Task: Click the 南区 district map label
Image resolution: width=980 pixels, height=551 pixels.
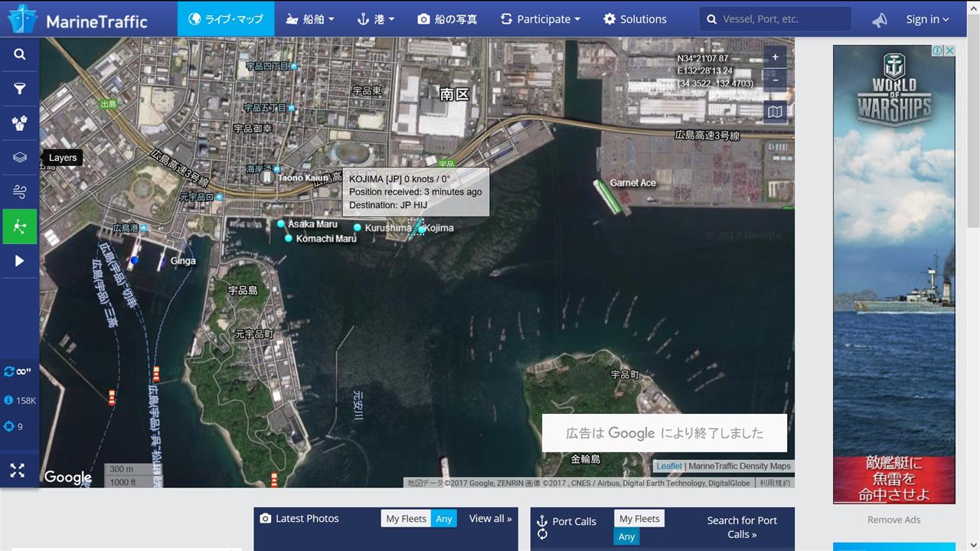Action: pyautogui.click(x=454, y=94)
